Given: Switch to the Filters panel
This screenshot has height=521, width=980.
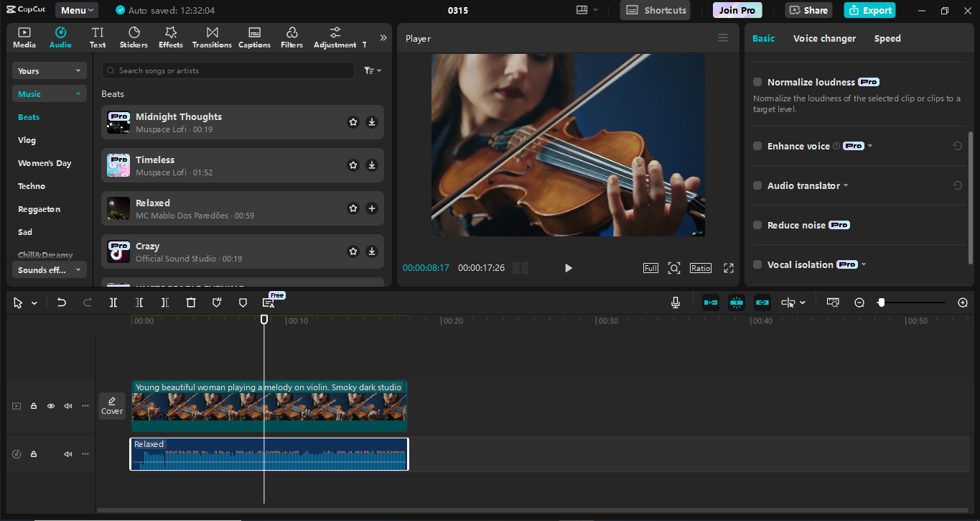Looking at the screenshot, I should click(x=291, y=37).
